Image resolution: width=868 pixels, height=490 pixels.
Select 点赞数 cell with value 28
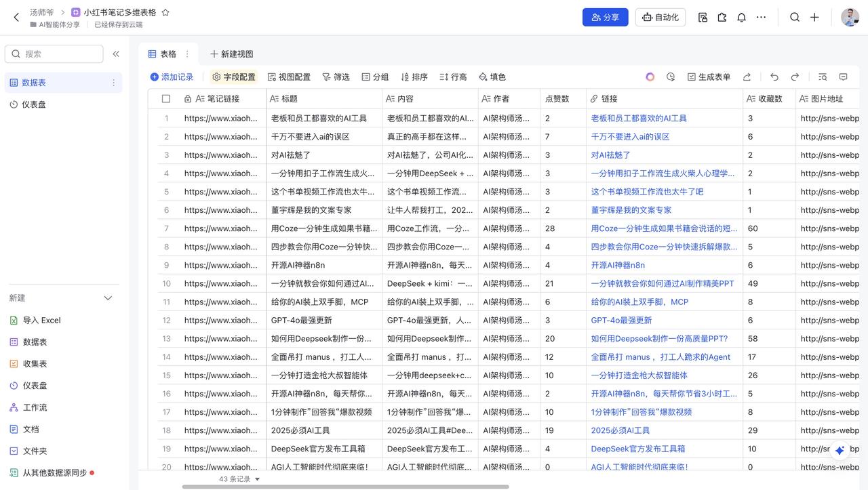point(563,228)
